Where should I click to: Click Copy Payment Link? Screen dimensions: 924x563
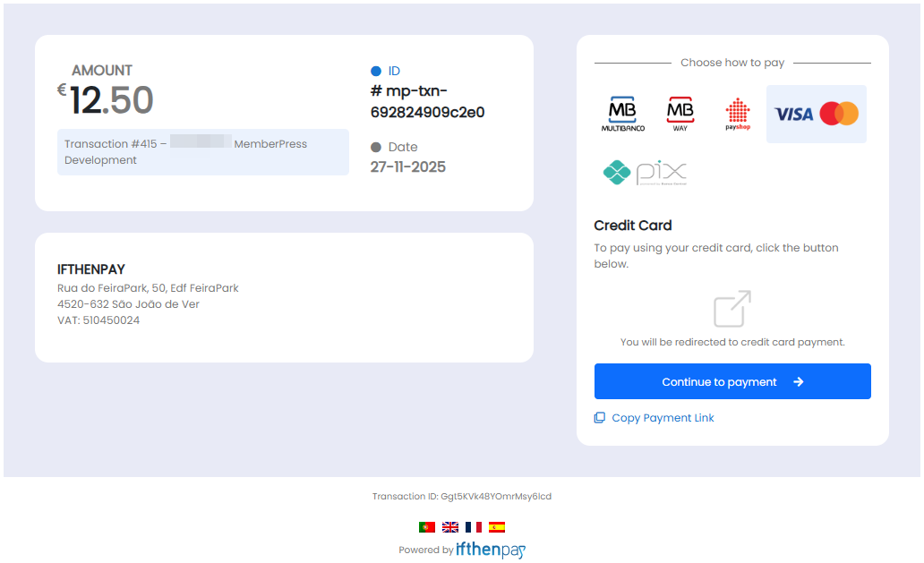pyautogui.click(x=663, y=417)
